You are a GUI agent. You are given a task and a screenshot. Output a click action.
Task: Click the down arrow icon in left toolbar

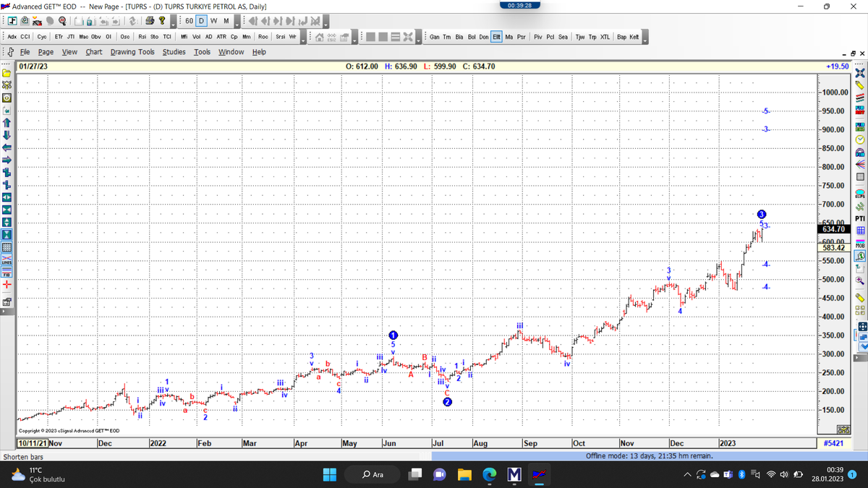pyautogui.click(x=7, y=134)
